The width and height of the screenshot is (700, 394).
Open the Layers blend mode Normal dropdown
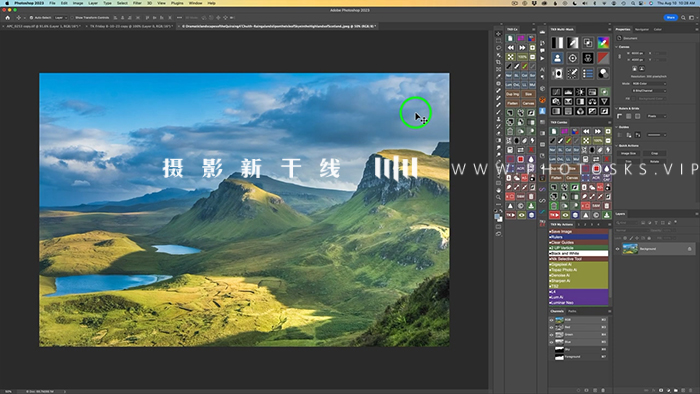(631, 231)
